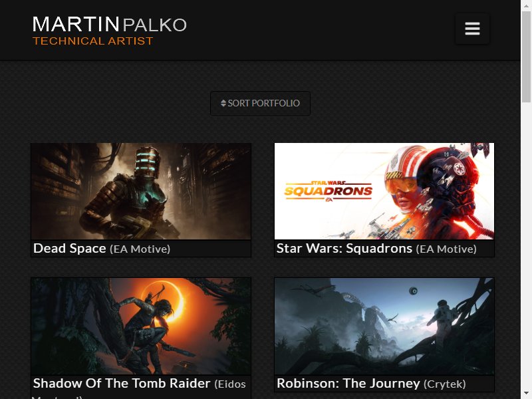Screen dimensions: 532x399
Task: Open the Dead Space cover thumbnail
Action: pyautogui.click(x=141, y=192)
